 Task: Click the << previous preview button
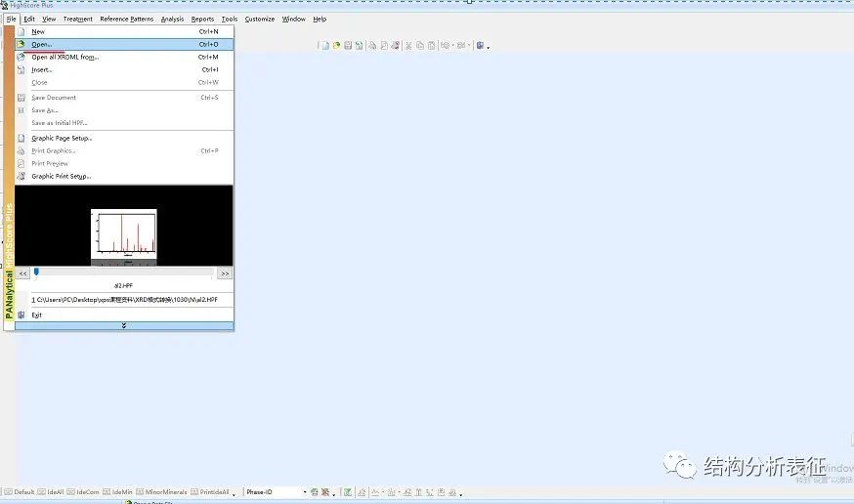[x=22, y=273]
